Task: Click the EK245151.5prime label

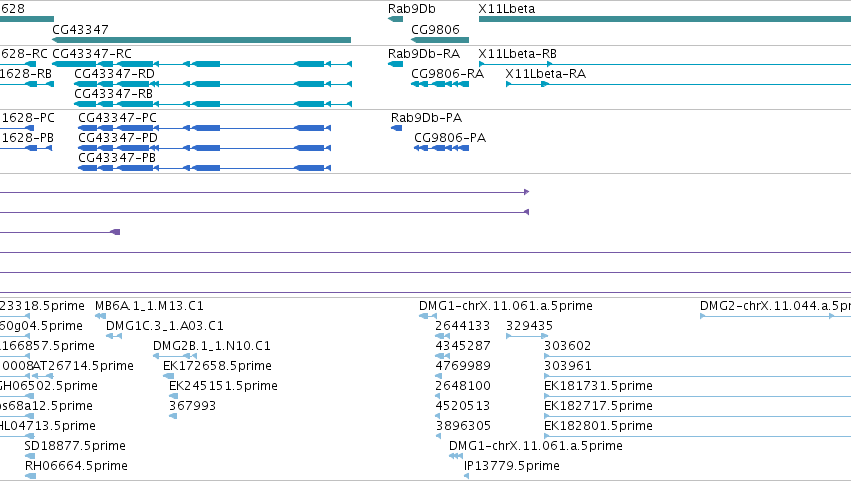Action: (223, 386)
